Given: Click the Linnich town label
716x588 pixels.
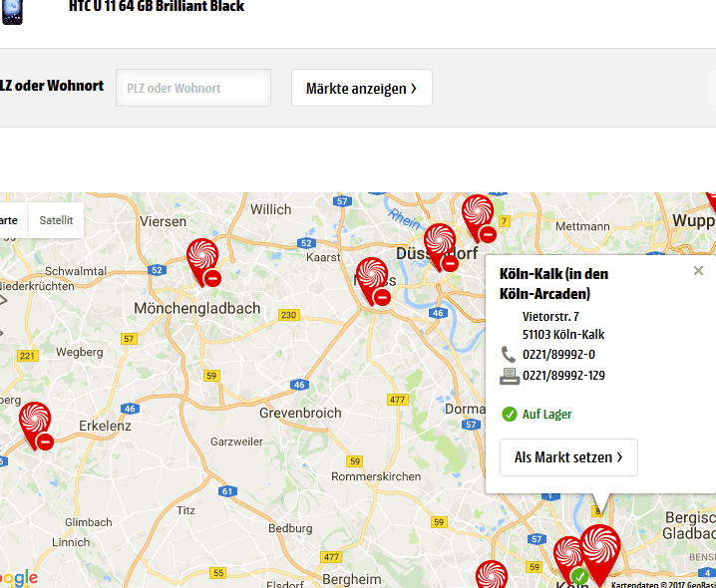Looking at the screenshot, I should (71, 542).
